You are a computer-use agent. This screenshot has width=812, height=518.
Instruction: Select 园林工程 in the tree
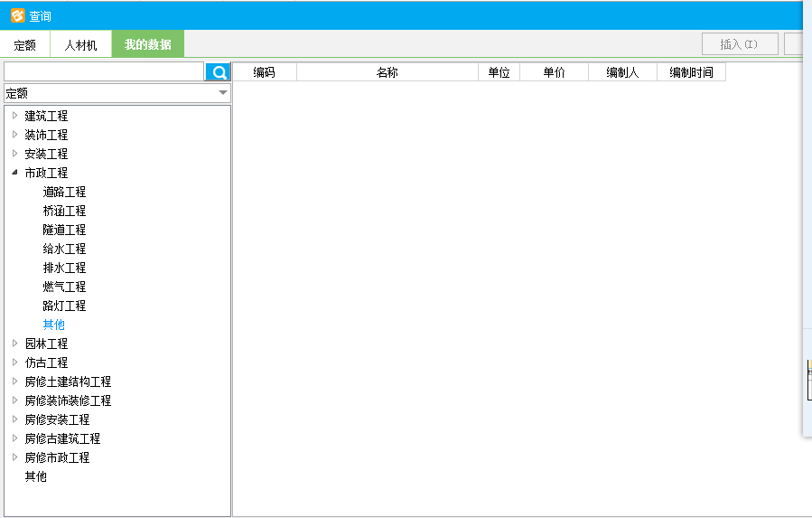pyautogui.click(x=46, y=344)
